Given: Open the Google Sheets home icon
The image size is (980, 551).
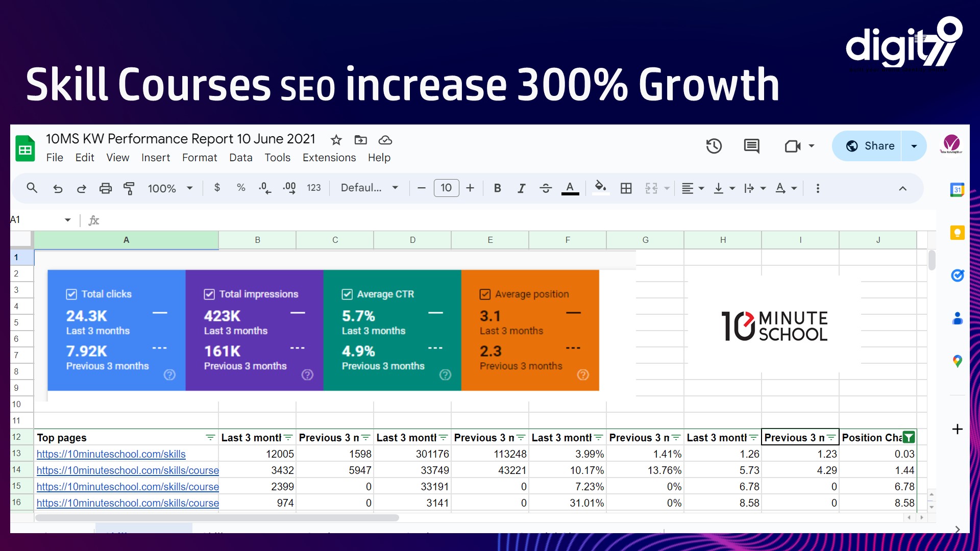Looking at the screenshot, I should tap(25, 148).
